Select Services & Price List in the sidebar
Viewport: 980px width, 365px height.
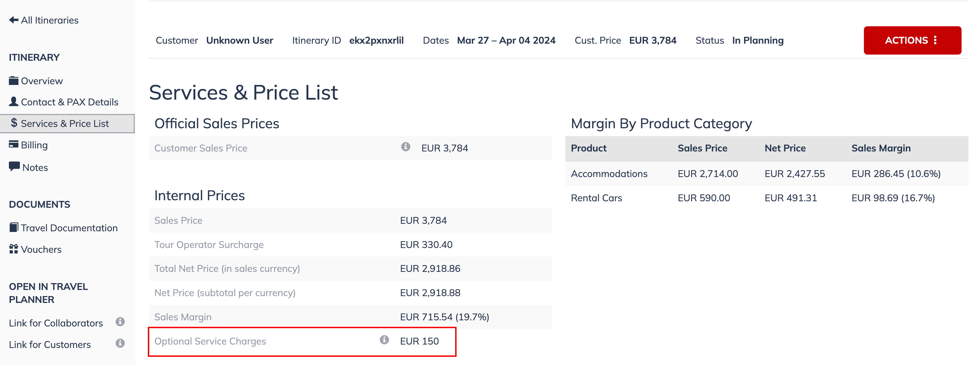67,123
